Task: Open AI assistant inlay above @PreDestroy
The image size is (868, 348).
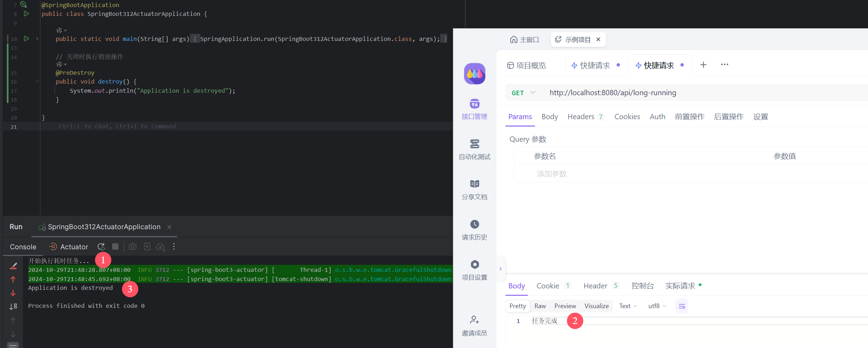Action: (x=61, y=64)
